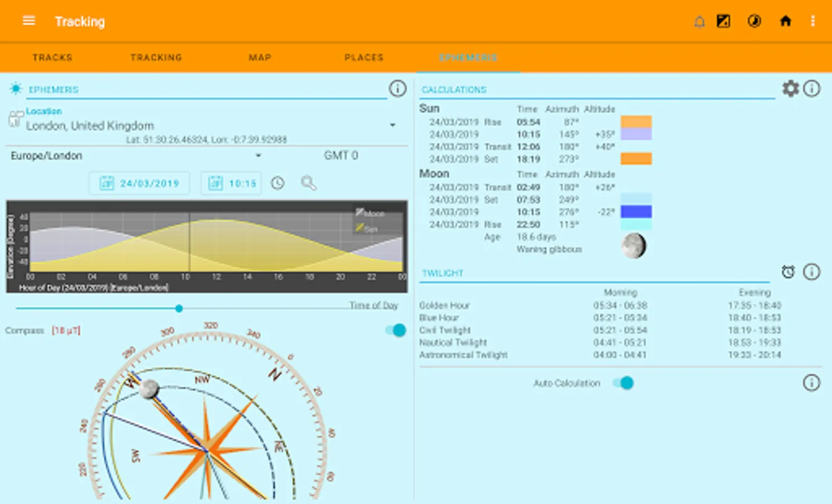The width and height of the screenshot is (832, 504).
Task: Click the moon marker on the compass
Action: tap(149, 389)
